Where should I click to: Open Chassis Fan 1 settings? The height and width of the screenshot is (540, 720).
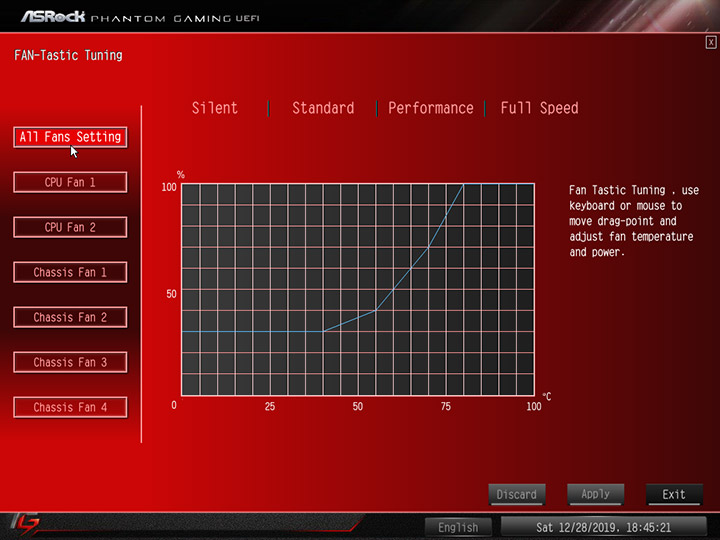(70, 272)
